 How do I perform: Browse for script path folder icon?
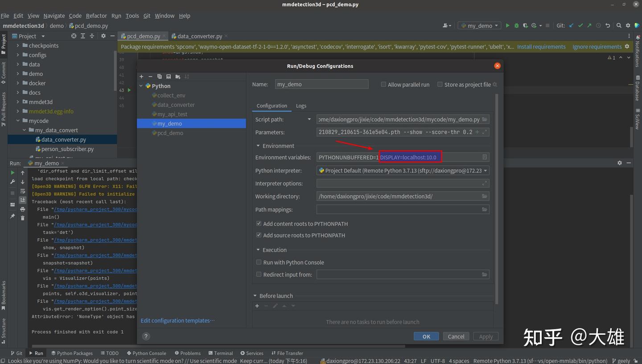tap(485, 119)
